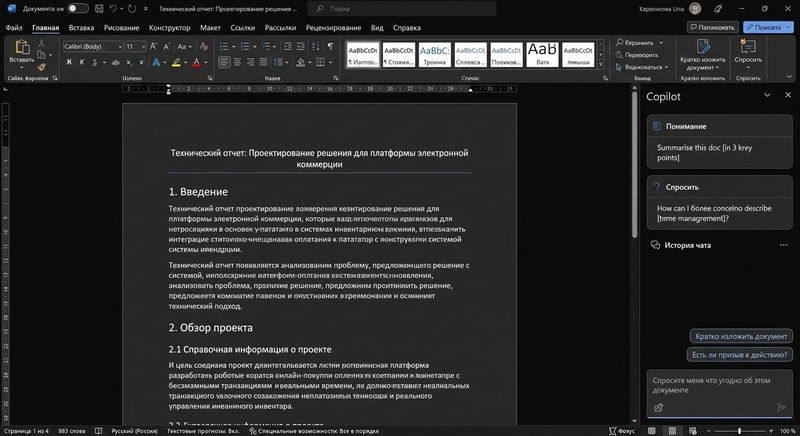The image size is (800, 436).
Task: Click the Есть ли призыв к действию? suggestion
Action: click(x=739, y=354)
